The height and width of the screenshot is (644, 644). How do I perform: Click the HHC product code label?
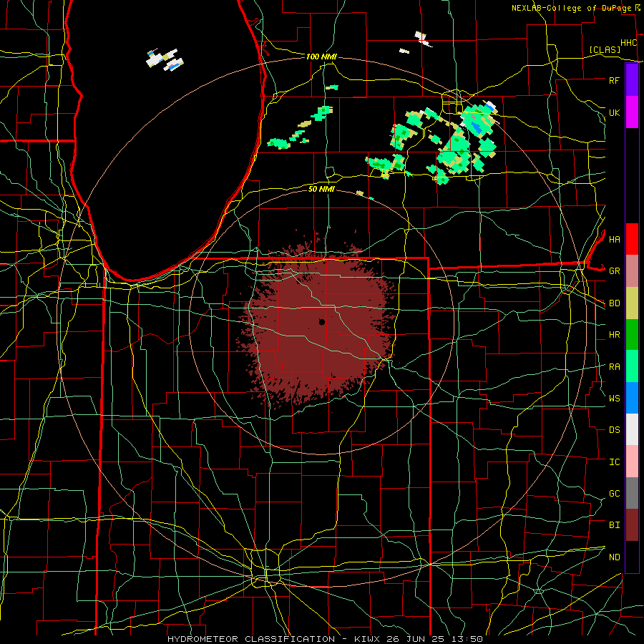(x=628, y=43)
